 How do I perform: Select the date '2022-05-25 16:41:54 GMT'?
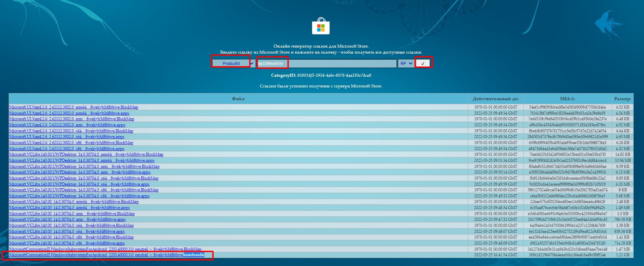click(496, 255)
